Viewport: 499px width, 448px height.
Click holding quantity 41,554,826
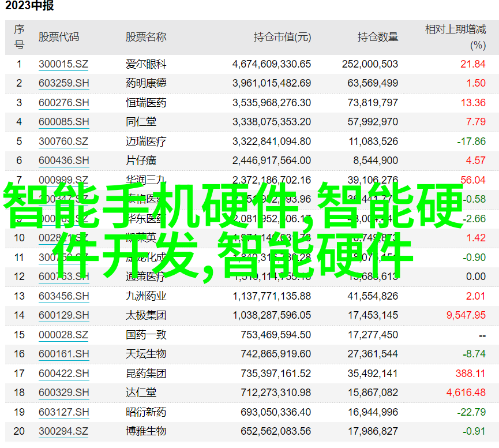(373, 296)
